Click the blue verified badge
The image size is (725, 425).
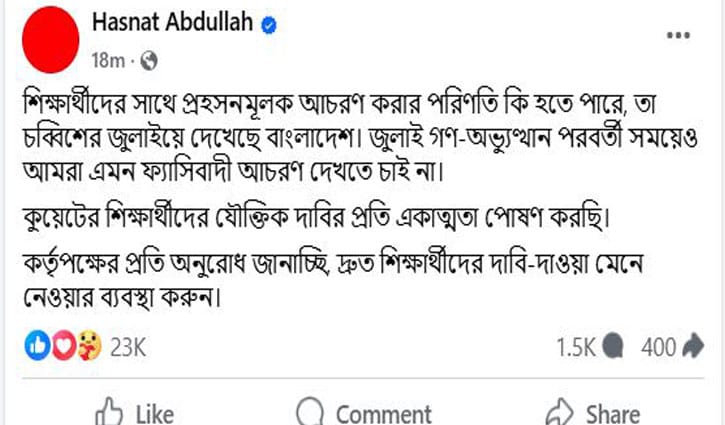[269, 24]
